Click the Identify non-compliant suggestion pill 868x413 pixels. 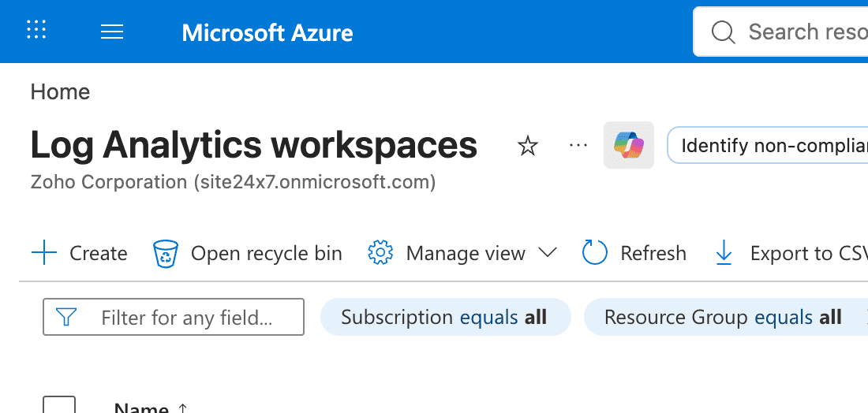pos(769,145)
